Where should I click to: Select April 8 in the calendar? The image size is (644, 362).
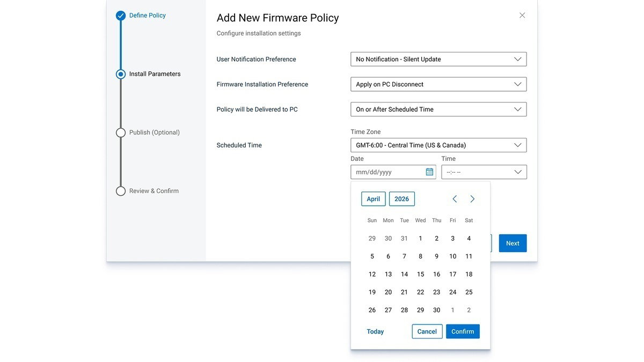click(x=421, y=256)
